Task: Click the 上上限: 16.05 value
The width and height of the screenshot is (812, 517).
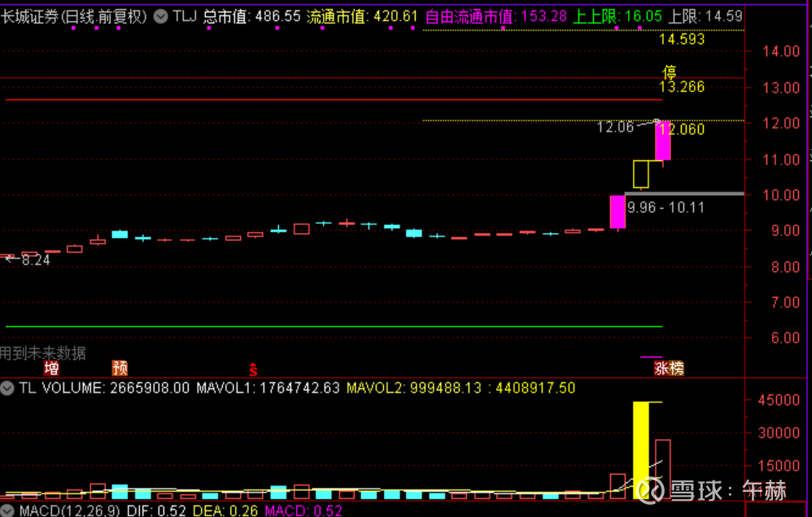Action: (618, 16)
